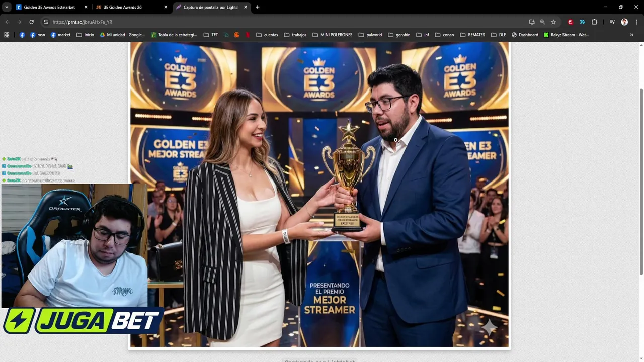This screenshot has width=644, height=362.
Task: Bookmark this page with the star
Action: click(553, 22)
